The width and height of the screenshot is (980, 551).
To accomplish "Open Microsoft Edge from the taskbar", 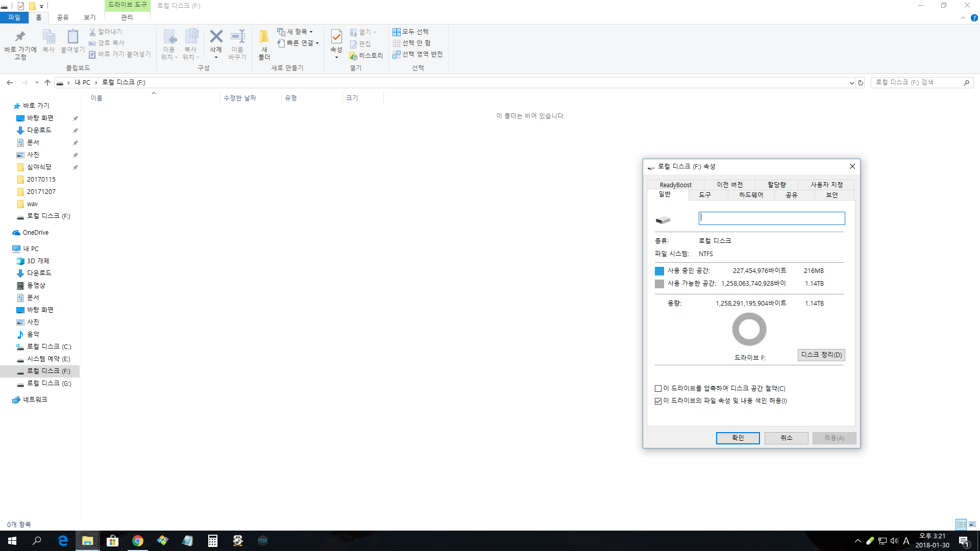I will click(x=63, y=541).
